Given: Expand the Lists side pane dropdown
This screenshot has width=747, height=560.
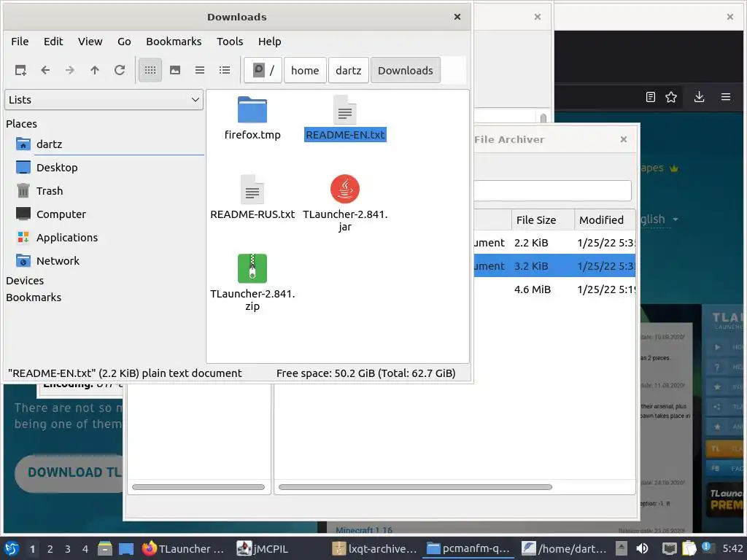Looking at the screenshot, I should pos(104,99).
